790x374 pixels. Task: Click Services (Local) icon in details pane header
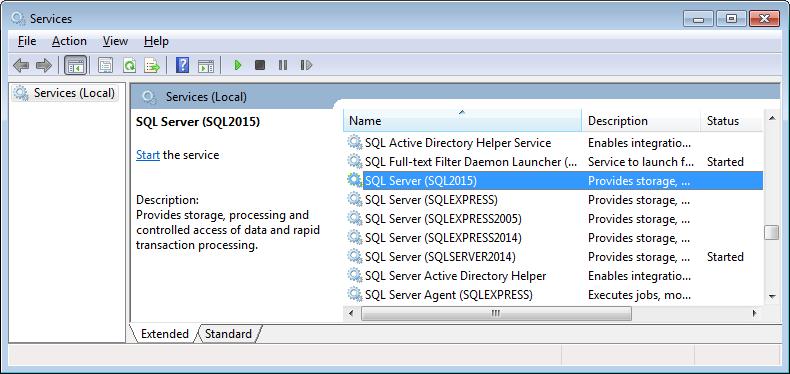148,97
